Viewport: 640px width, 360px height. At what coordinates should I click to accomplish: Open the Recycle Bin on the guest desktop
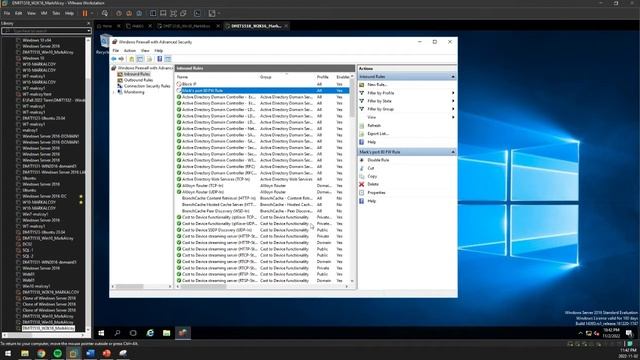(x=104, y=44)
